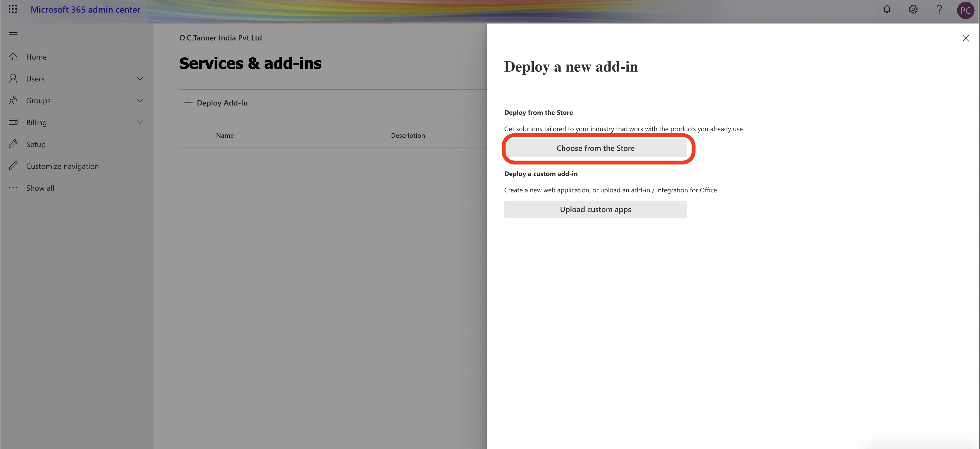Click the Home house icon

coord(13,57)
